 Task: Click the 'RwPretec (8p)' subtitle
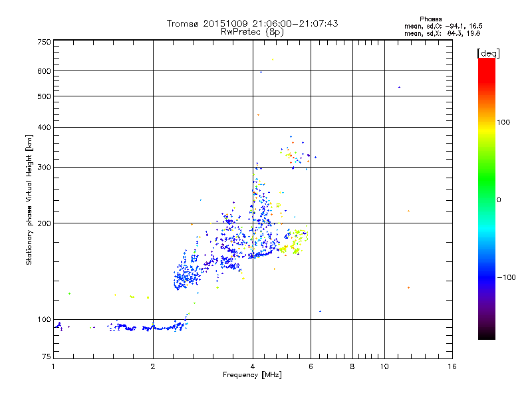pos(252,32)
